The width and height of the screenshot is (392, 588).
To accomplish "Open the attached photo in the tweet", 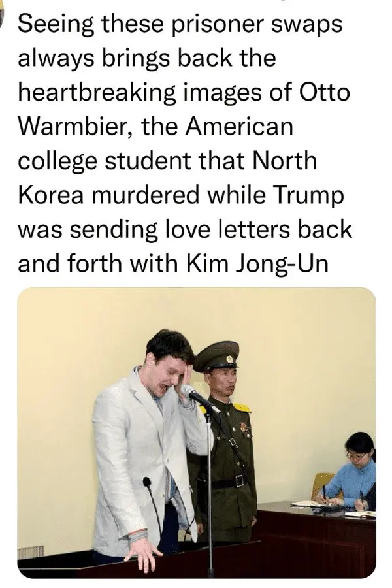I will click(197, 433).
